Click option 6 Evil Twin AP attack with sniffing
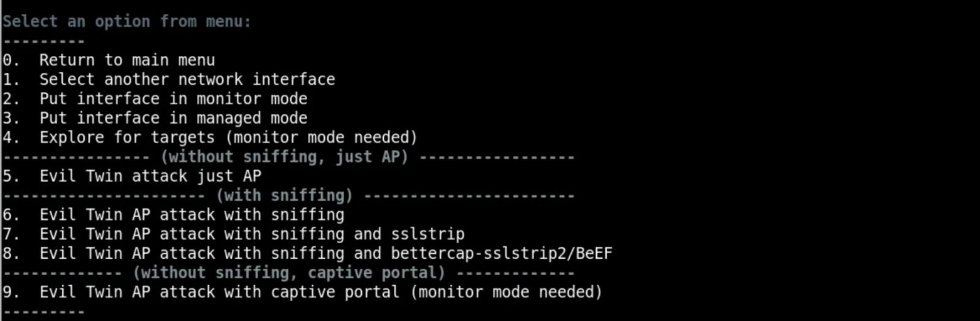Viewport: 980px width, 321px height. [191, 215]
